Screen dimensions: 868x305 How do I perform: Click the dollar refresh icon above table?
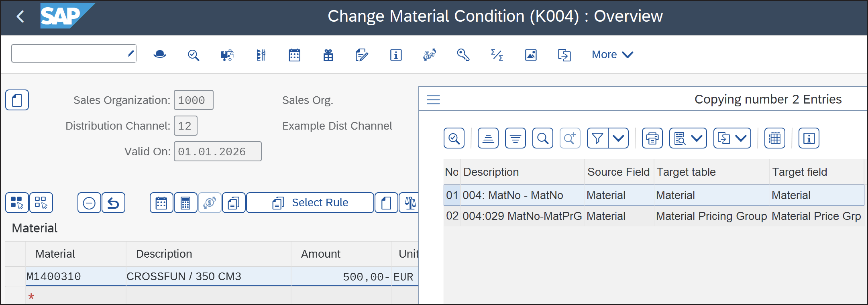coord(210,203)
